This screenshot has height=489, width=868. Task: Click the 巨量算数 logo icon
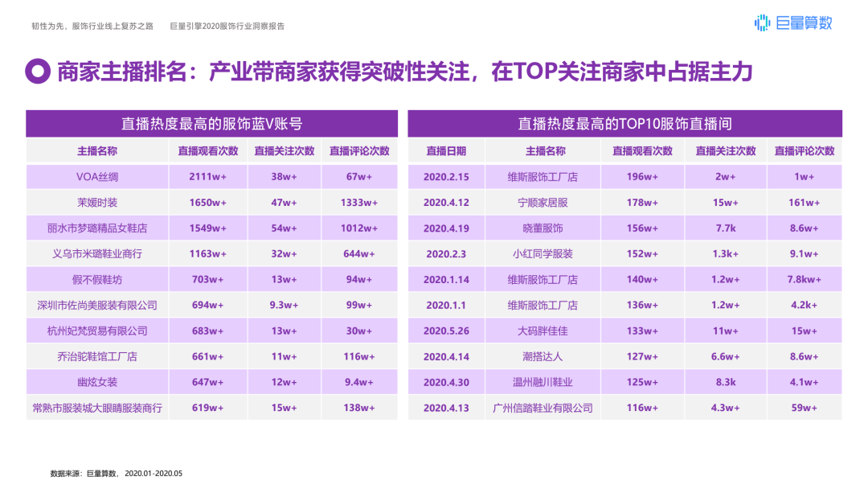762,23
